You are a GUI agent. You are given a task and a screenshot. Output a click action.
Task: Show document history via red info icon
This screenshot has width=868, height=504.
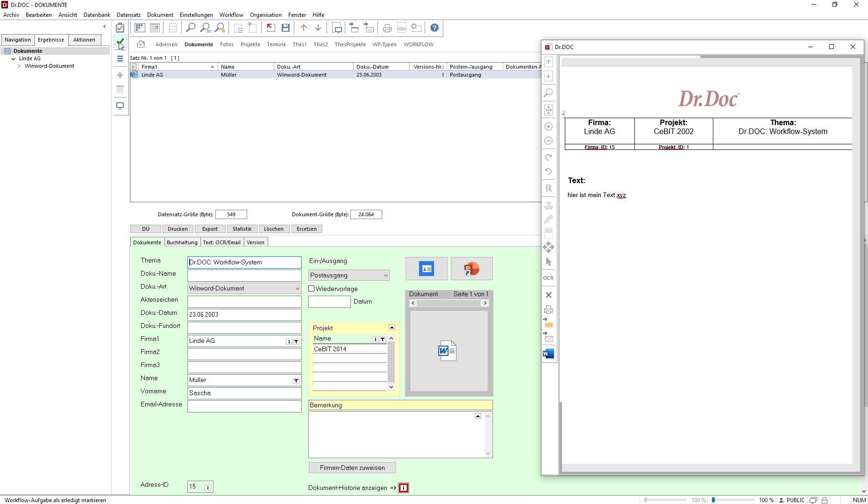pyautogui.click(x=404, y=488)
